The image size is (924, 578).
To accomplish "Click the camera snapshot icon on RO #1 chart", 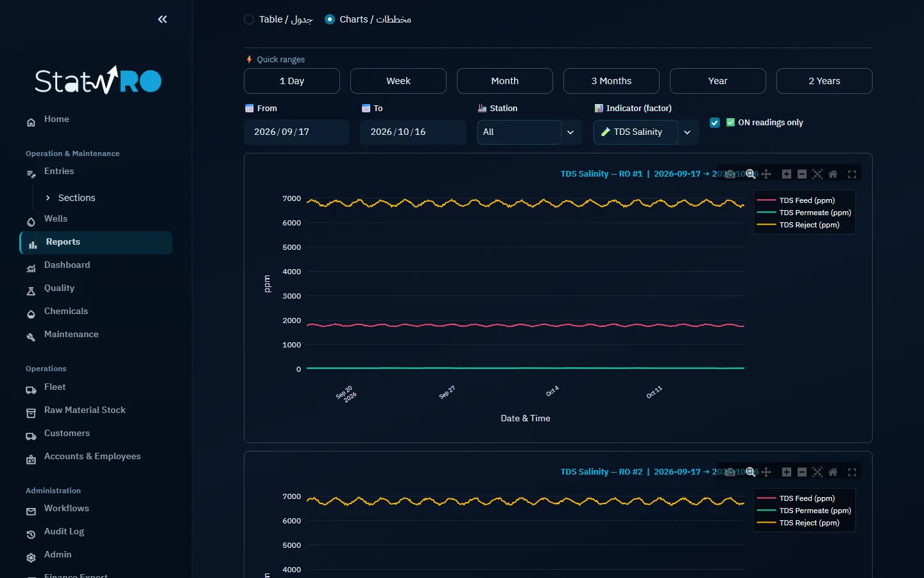I will [x=730, y=174].
